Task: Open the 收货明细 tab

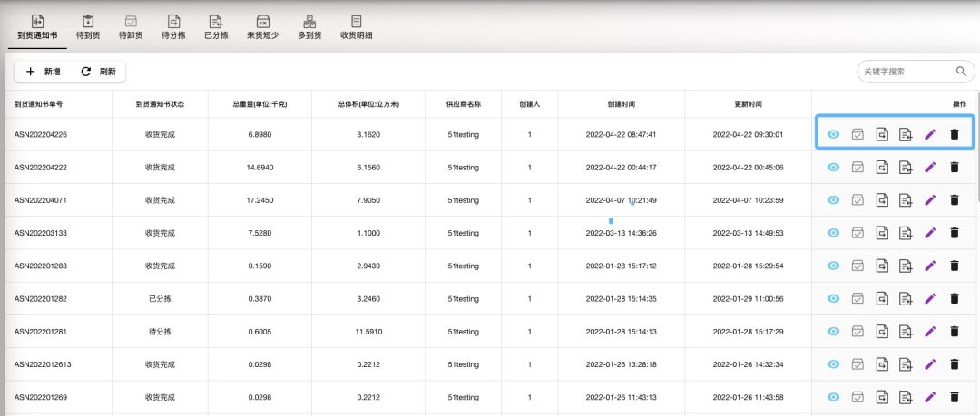Action: point(356,26)
